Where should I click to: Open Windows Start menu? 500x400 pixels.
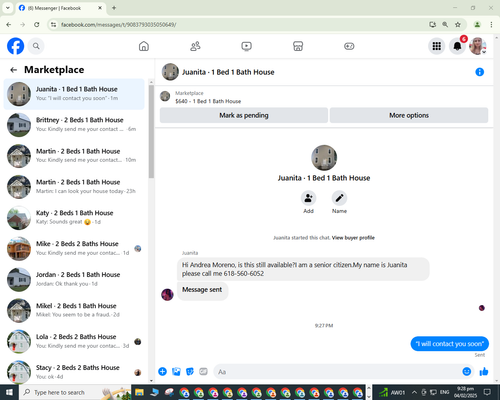coord(9,392)
